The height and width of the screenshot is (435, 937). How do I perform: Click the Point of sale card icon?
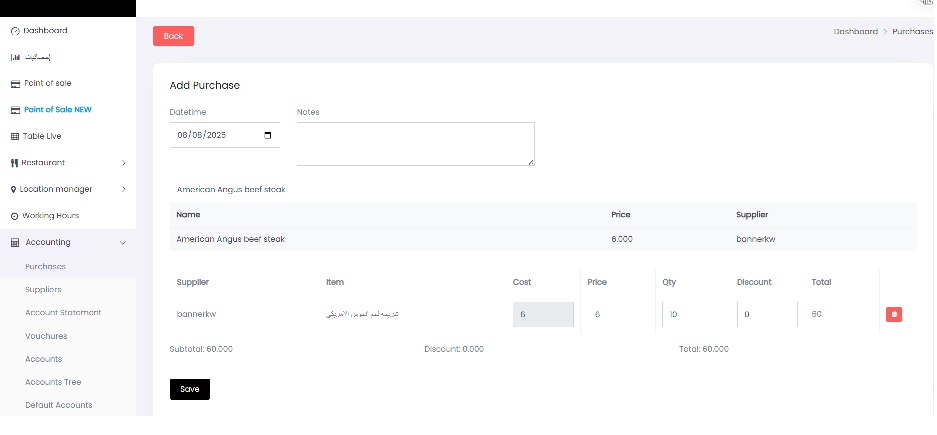click(x=15, y=83)
